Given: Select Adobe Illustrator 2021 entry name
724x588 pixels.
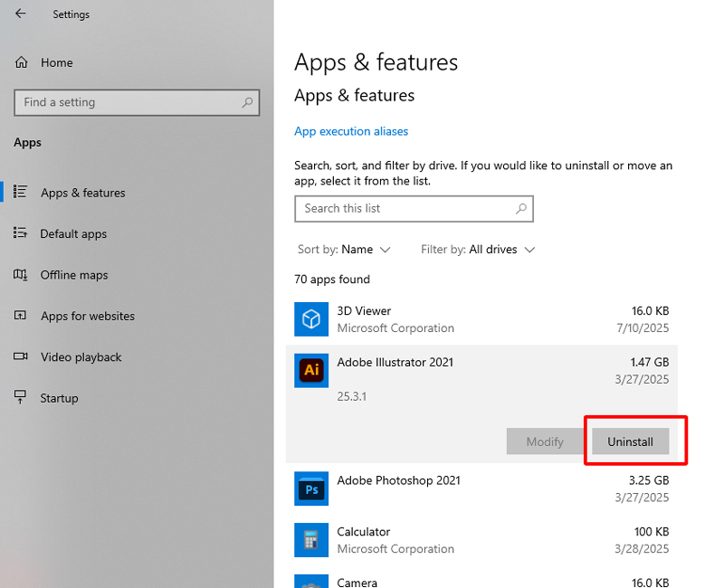Looking at the screenshot, I should tap(395, 363).
